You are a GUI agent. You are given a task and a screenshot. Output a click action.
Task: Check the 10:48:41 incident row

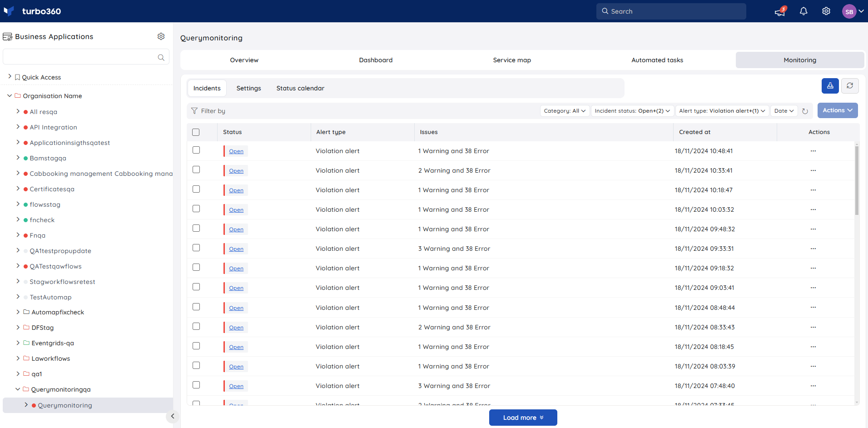(x=196, y=150)
